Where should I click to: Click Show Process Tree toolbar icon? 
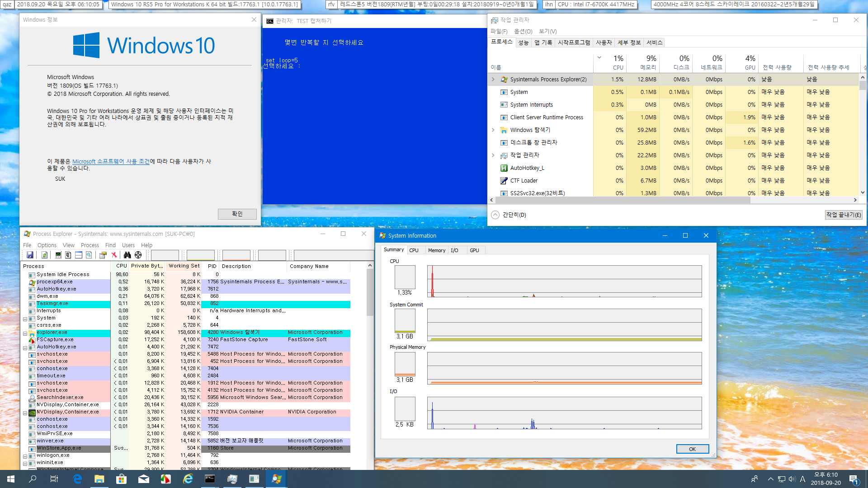pyautogui.click(x=68, y=255)
